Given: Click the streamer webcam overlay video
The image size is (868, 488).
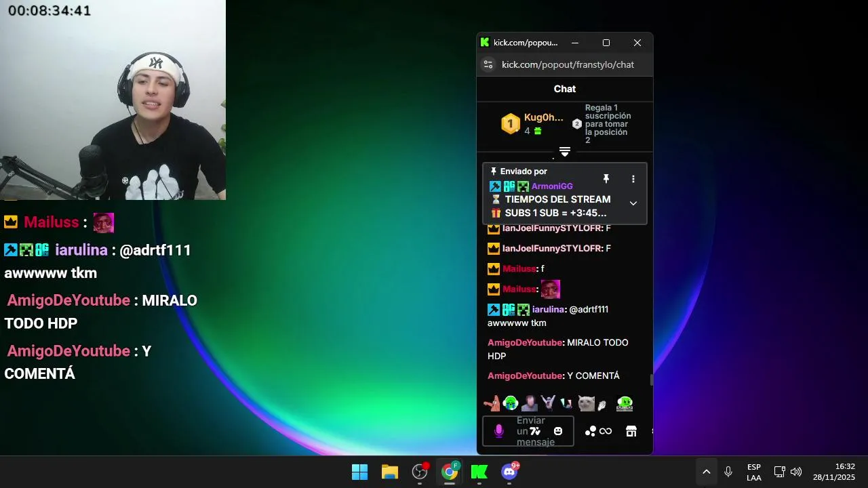Looking at the screenshot, I should click(x=113, y=100).
